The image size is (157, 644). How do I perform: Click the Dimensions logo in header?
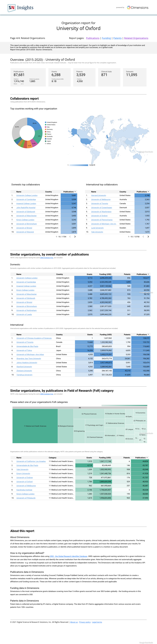(x=137, y=7)
